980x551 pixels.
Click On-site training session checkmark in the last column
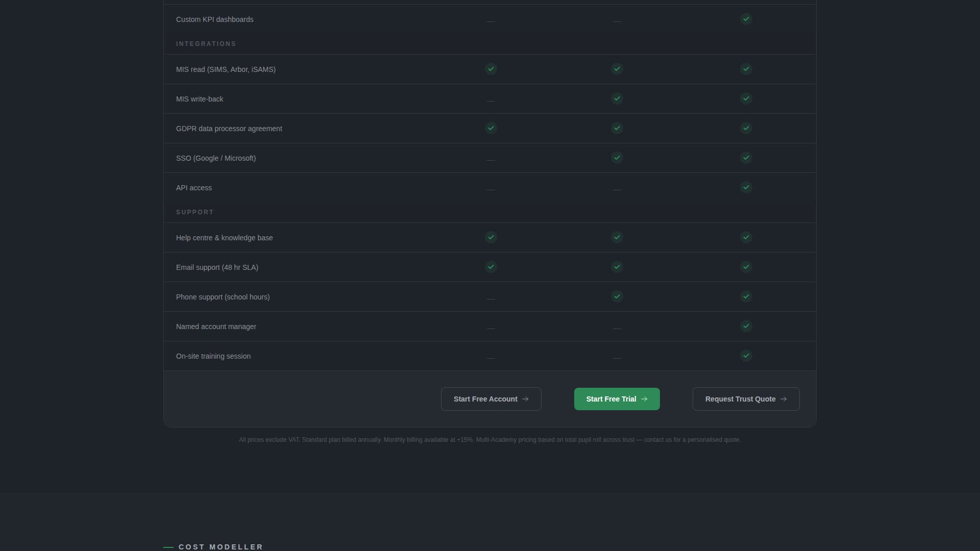(746, 356)
